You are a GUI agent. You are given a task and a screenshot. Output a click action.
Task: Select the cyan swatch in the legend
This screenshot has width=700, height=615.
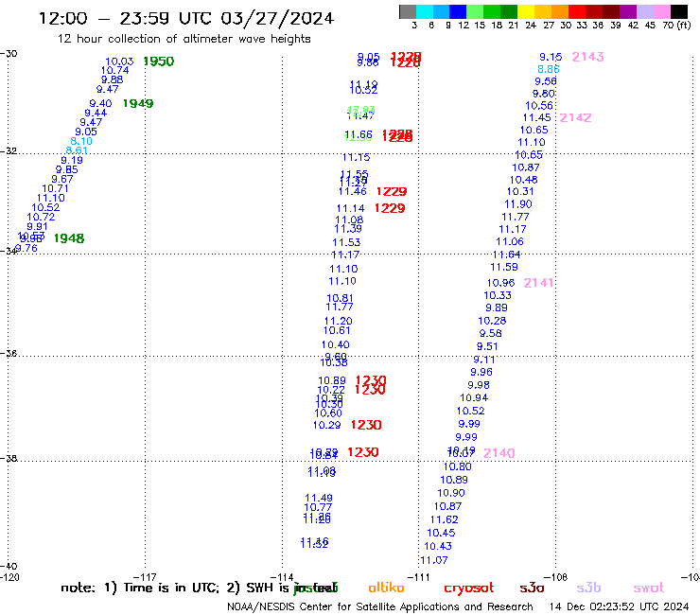(424, 11)
